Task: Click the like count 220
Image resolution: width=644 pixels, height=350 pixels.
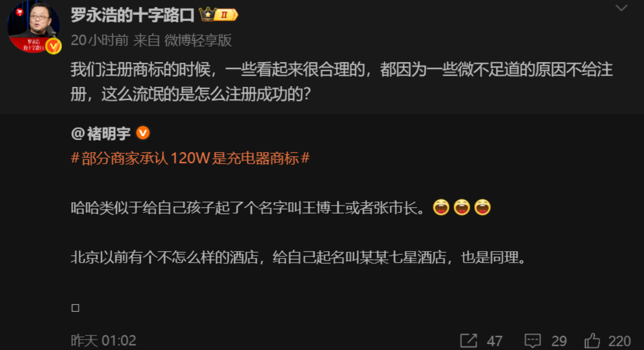Action: click(x=620, y=342)
